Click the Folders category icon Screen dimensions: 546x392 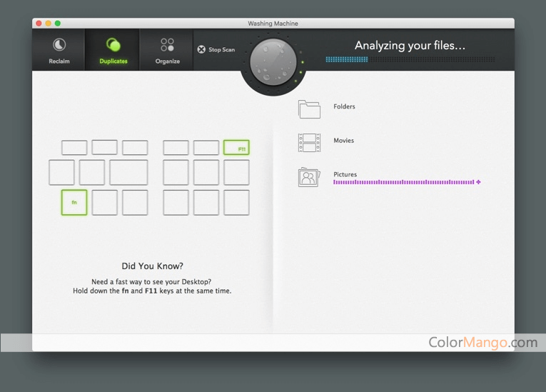[309, 109]
